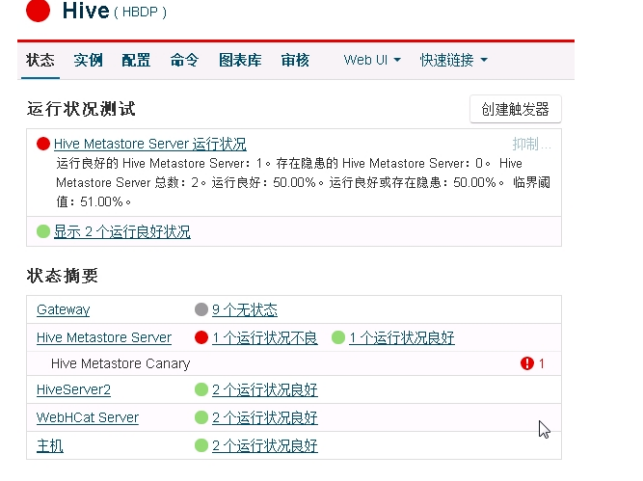The image size is (643, 481).
Task: Open the 配置 tab
Action: pos(136,60)
